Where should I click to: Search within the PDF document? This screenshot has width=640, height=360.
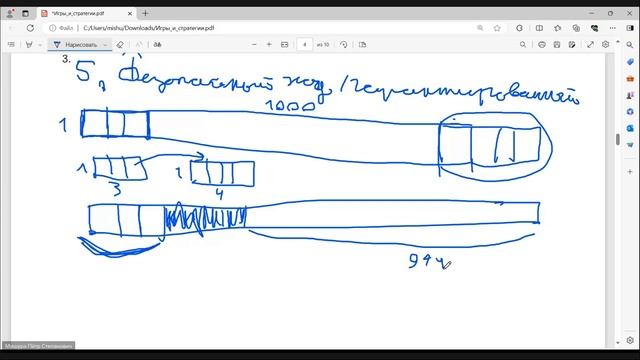(x=523, y=44)
